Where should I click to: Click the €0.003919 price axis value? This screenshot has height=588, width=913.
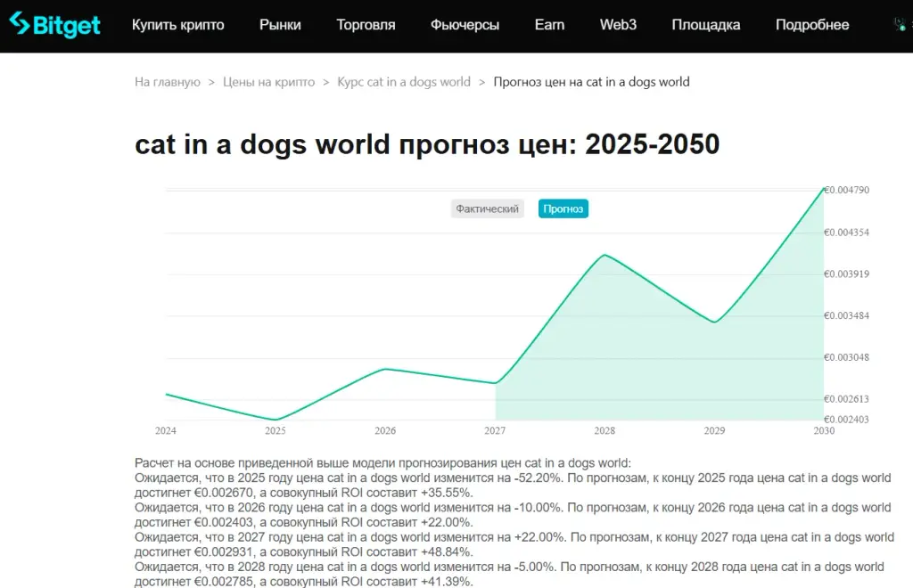847,274
